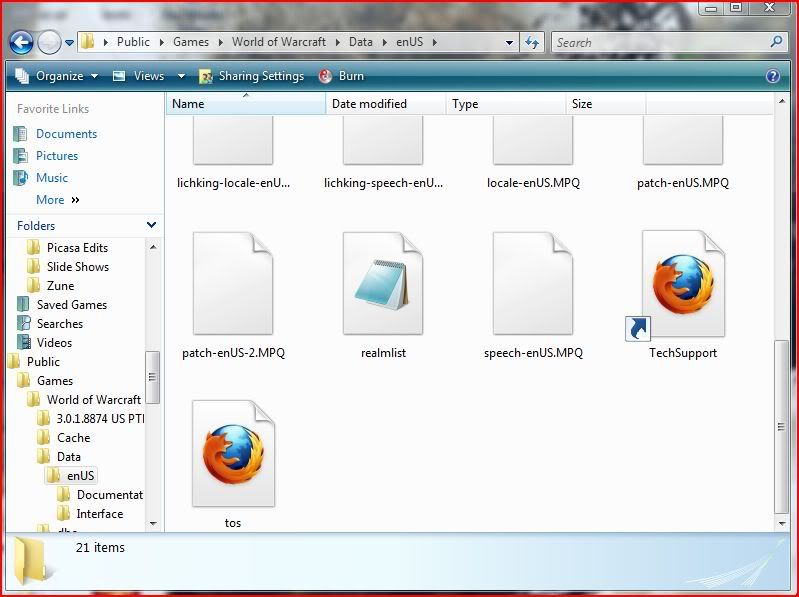Open the Views dropdown arrow

click(x=181, y=76)
